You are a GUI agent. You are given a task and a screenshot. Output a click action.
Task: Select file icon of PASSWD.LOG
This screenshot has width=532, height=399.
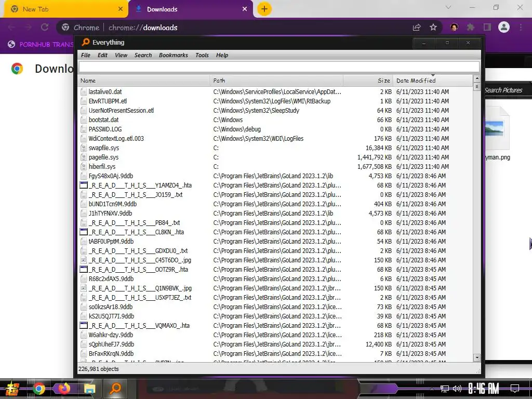pyautogui.click(x=84, y=129)
